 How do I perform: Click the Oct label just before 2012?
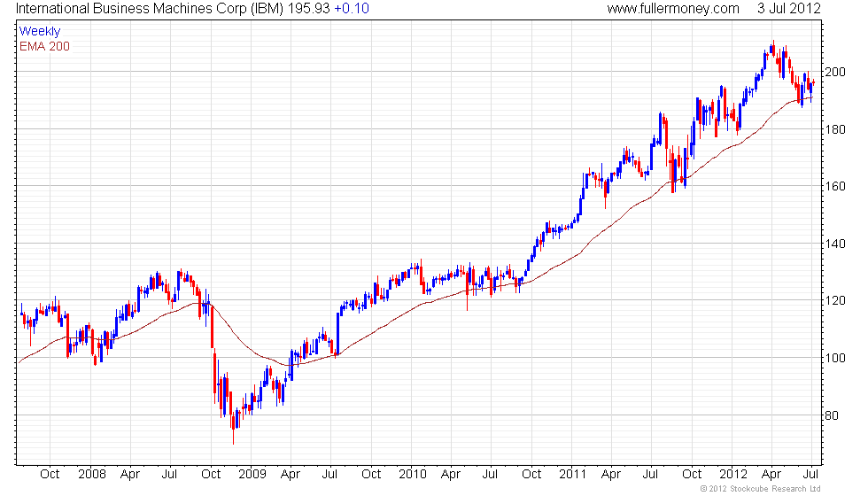point(692,475)
